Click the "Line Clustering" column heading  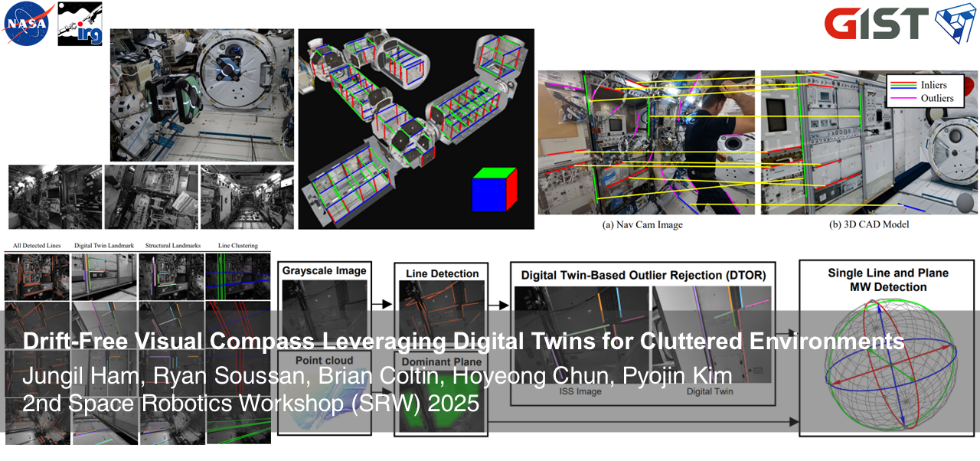coord(238,246)
